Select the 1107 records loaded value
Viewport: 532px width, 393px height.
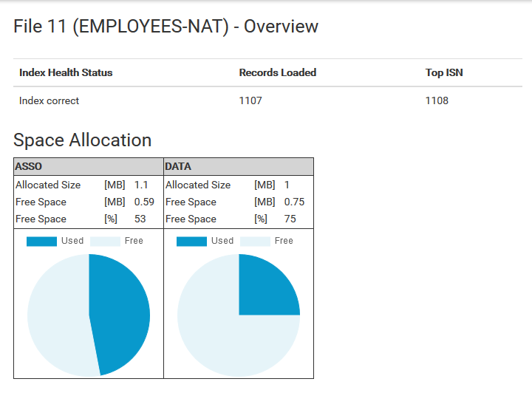coord(250,100)
